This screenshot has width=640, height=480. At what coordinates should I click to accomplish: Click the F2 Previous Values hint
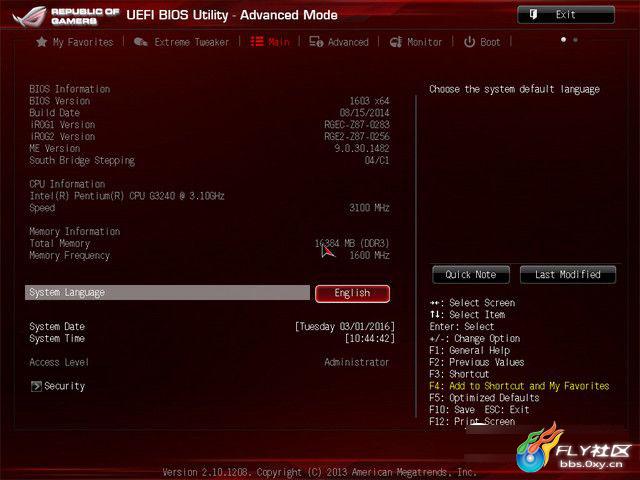476,362
